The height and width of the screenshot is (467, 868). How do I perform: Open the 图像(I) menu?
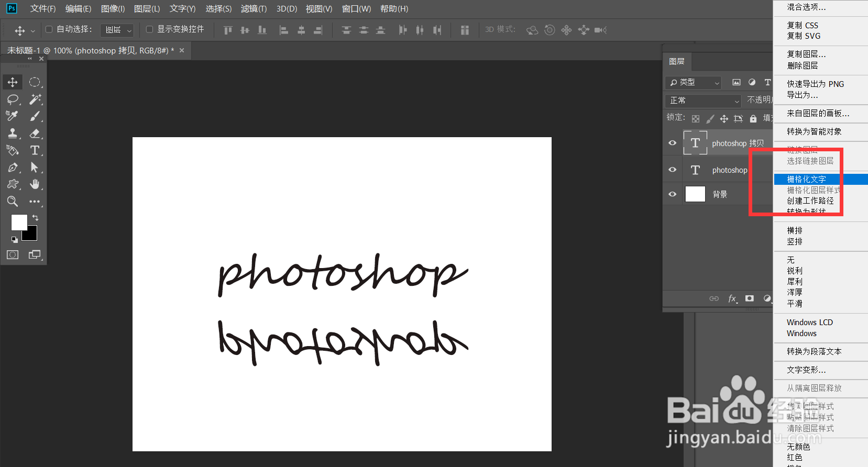(x=113, y=9)
